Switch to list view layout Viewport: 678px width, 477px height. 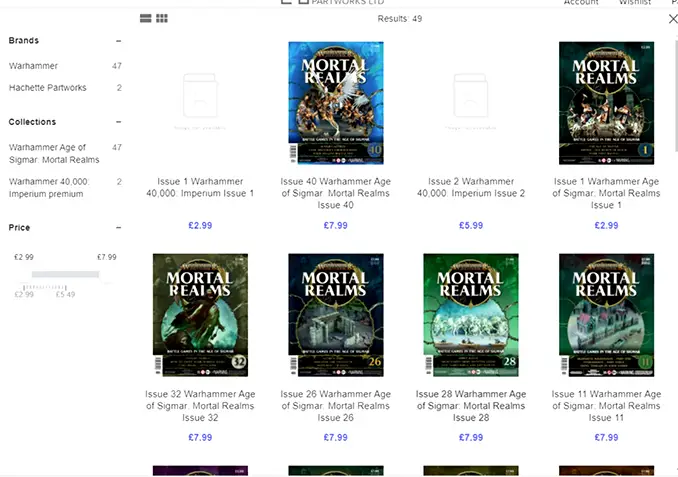point(146,18)
